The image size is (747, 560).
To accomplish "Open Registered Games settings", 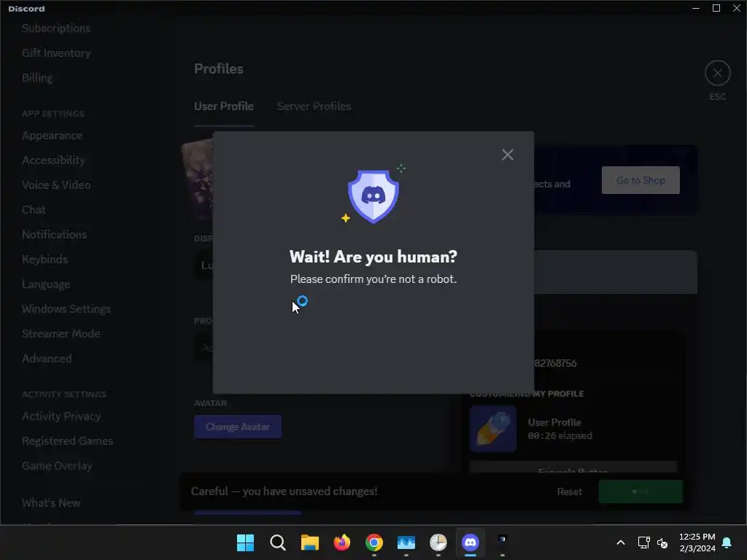I will point(68,441).
